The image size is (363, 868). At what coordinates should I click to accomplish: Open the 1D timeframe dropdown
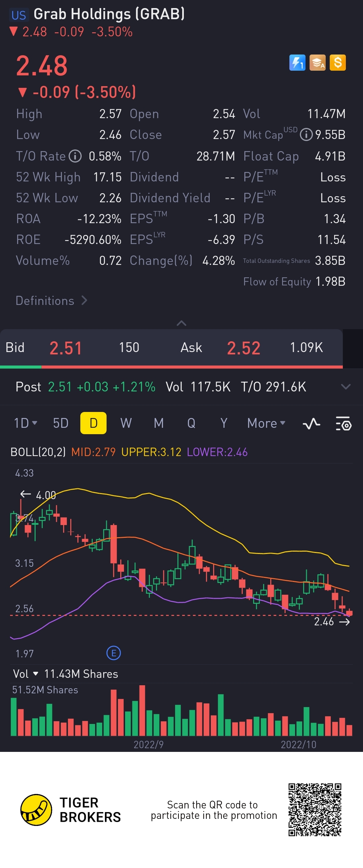pos(26,423)
